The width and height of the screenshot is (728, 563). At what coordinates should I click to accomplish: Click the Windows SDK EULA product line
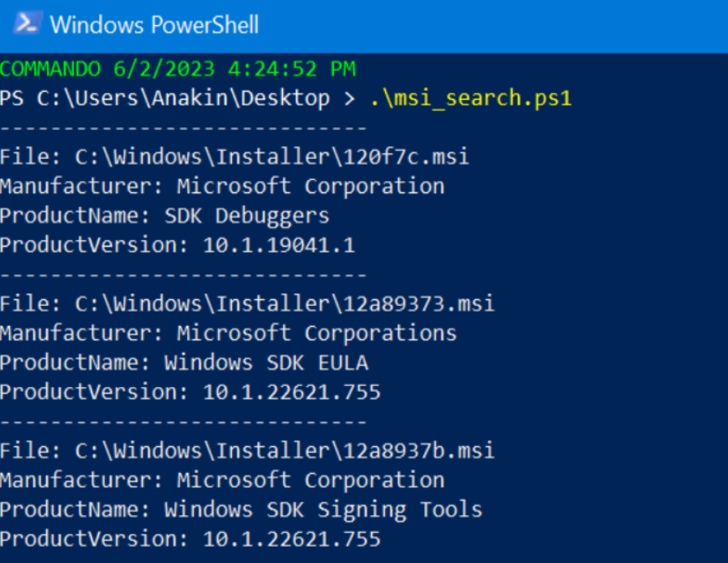[x=184, y=363]
